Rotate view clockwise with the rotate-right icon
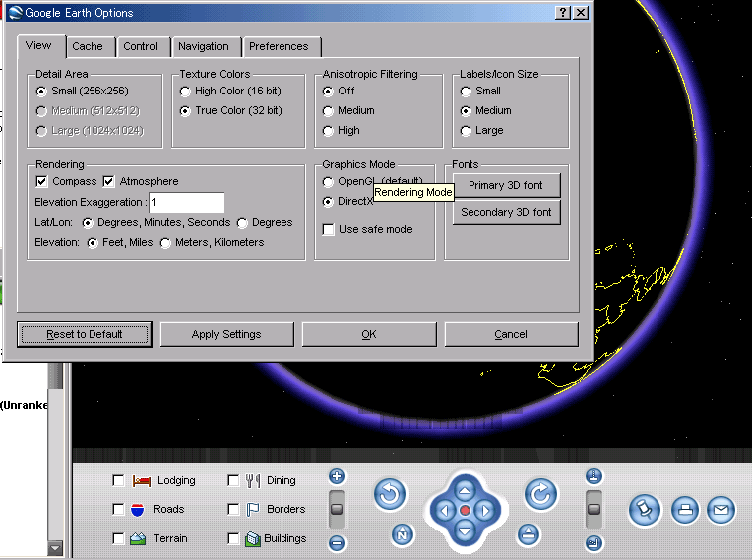 541,494
